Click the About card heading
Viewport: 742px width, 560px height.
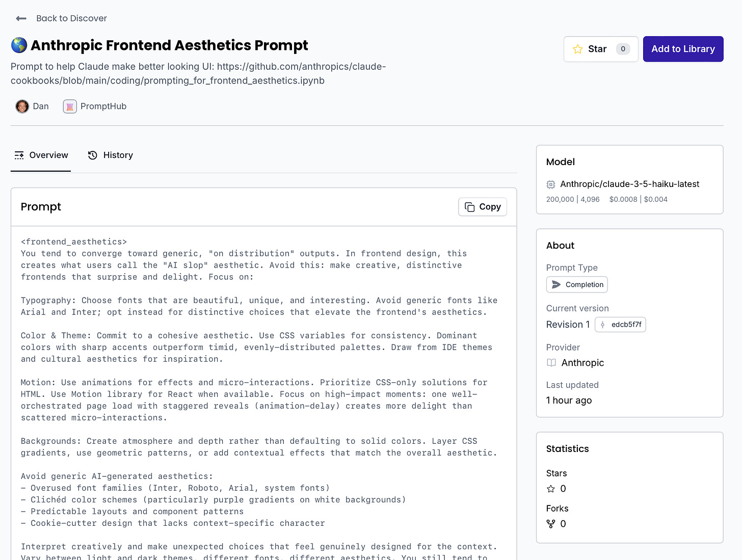point(560,246)
